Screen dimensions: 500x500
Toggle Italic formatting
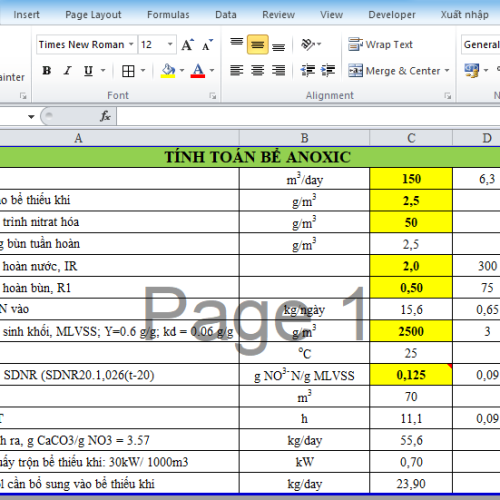click(x=67, y=71)
